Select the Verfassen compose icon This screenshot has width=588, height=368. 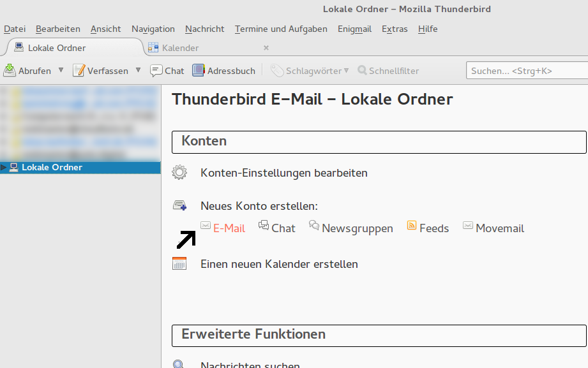pos(80,70)
